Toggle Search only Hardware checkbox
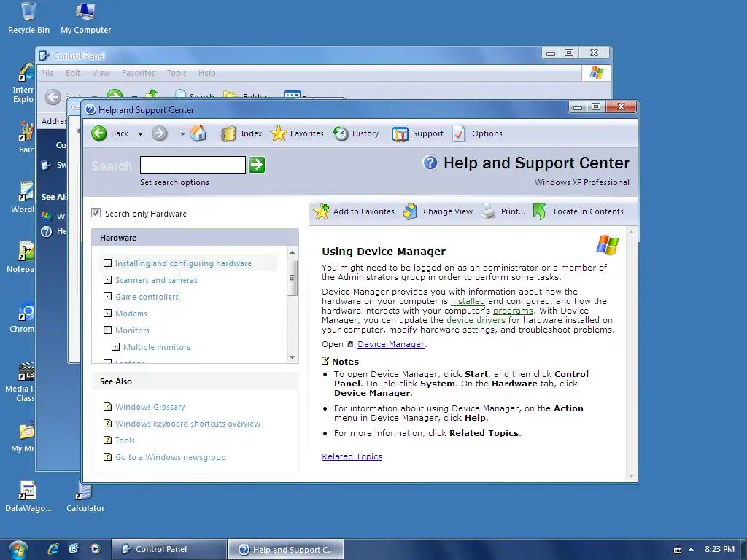This screenshot has width=747, height=560. [96, 213]
